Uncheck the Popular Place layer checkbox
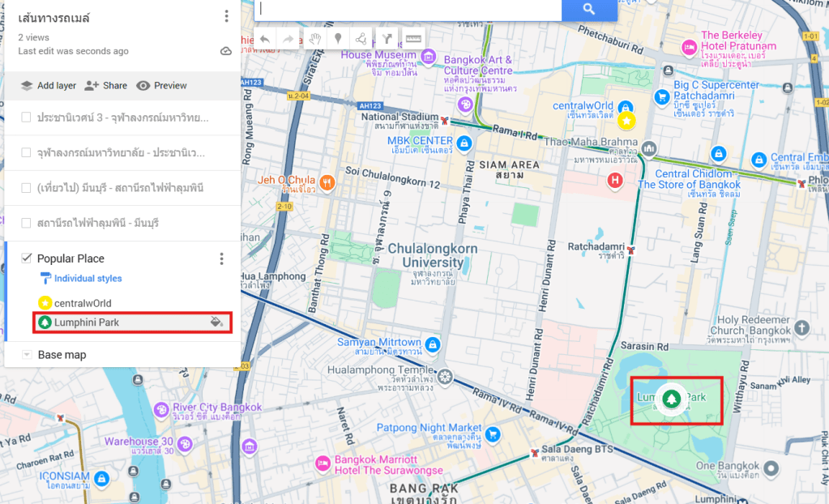 26,258
